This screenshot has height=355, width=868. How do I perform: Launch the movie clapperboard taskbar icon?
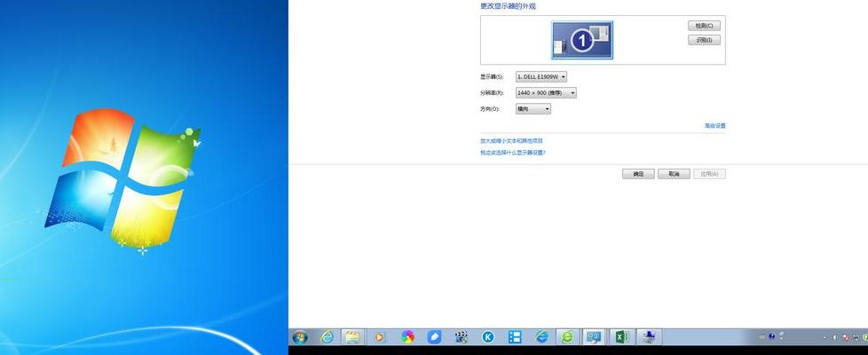point(462,336)
